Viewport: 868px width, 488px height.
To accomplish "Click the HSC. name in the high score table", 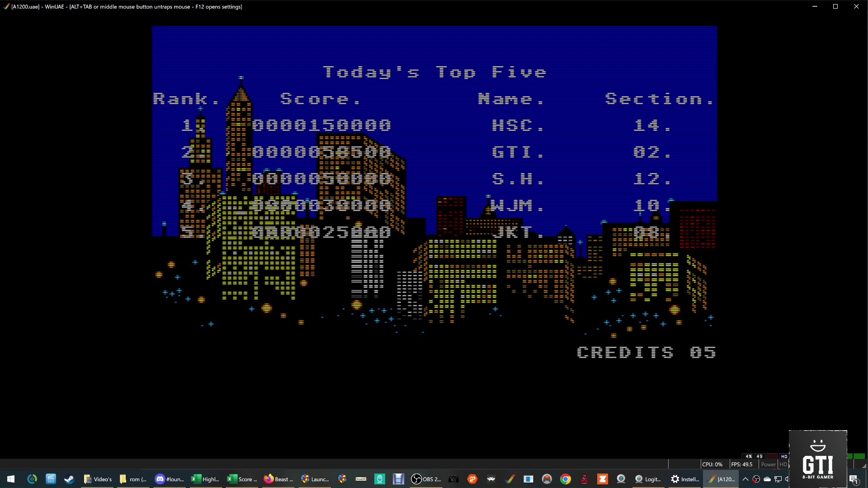I will pos(518,125).
